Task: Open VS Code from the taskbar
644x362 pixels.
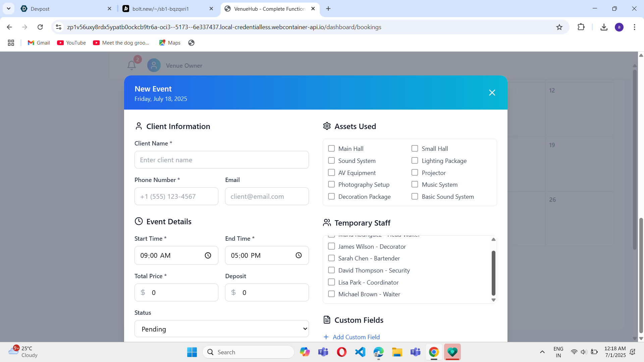Action: (x=360, y=352)
